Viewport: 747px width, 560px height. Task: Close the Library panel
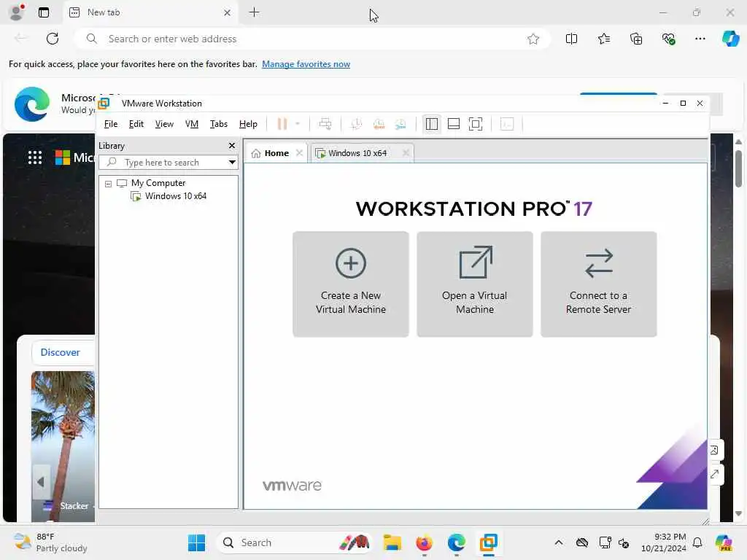(x=232, y=146)
